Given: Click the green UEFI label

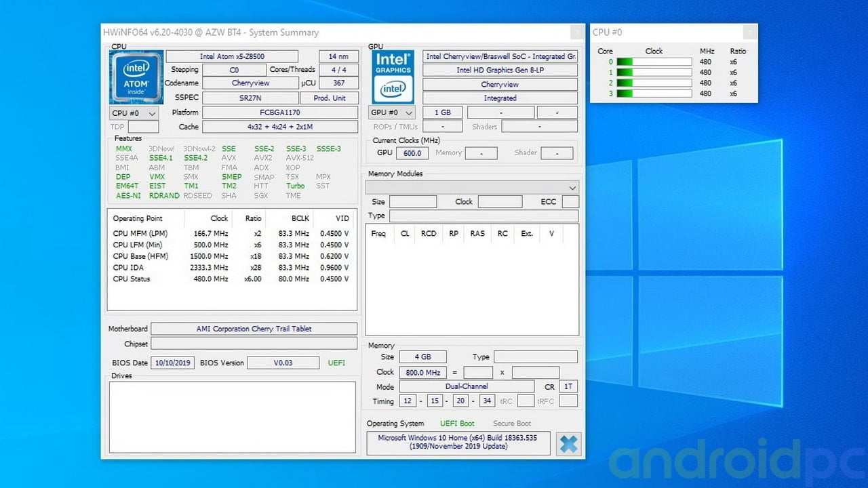Looking at the screenshot, I should click(336, 363).
